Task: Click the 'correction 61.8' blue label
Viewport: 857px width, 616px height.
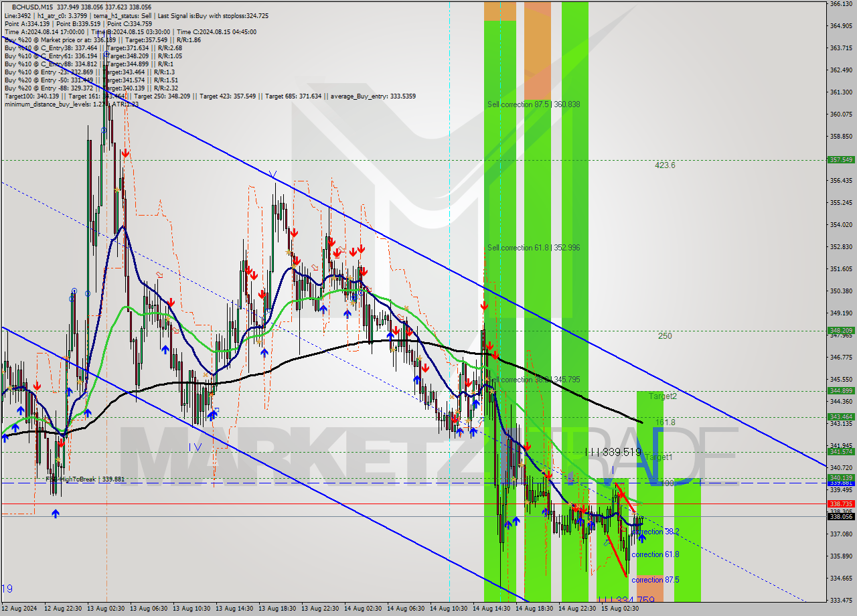Action: click(655, 554)
